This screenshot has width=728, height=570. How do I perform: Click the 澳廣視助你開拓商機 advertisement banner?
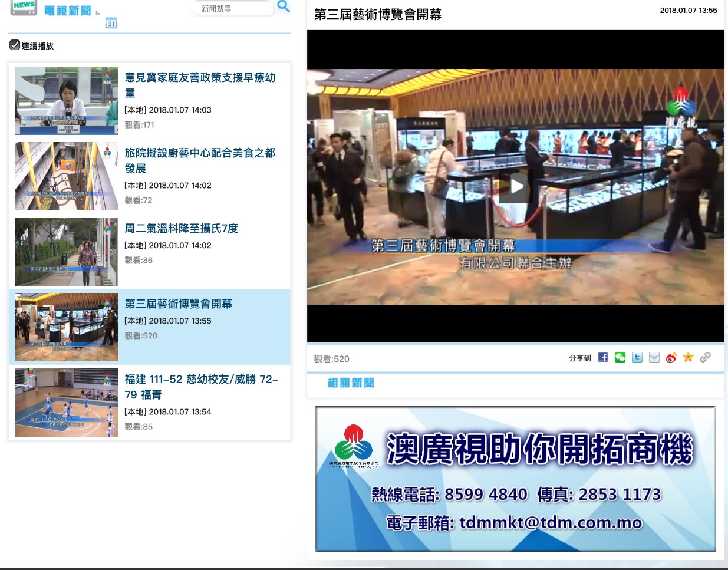(x=515, y=479)
